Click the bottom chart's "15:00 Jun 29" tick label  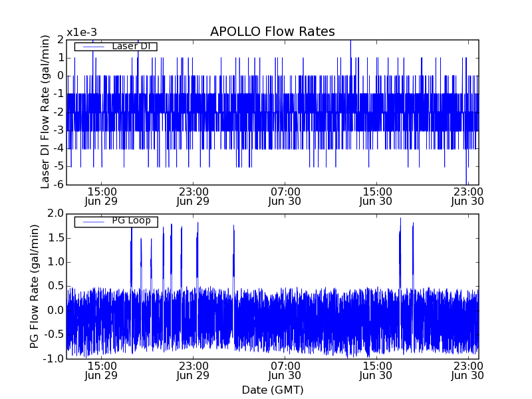(101, 371)
